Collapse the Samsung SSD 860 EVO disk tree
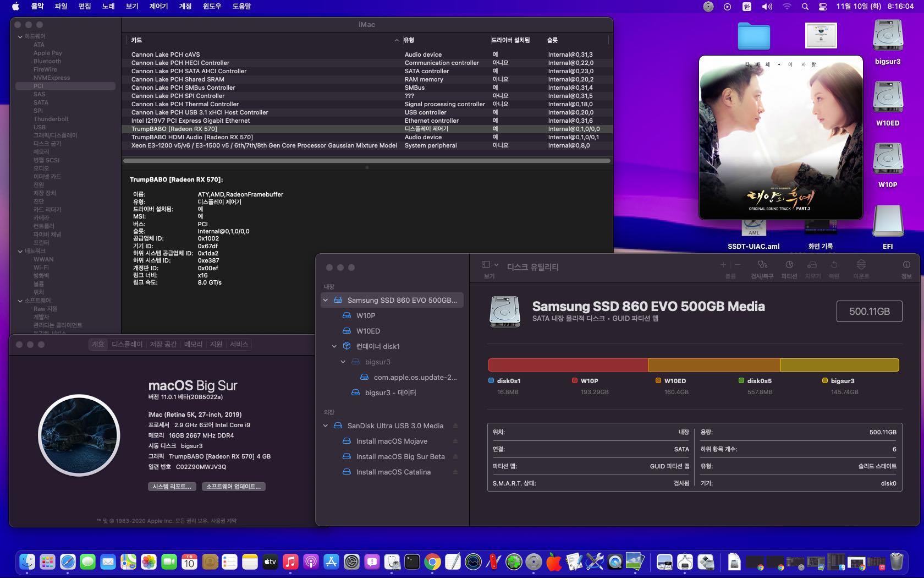 326,300
